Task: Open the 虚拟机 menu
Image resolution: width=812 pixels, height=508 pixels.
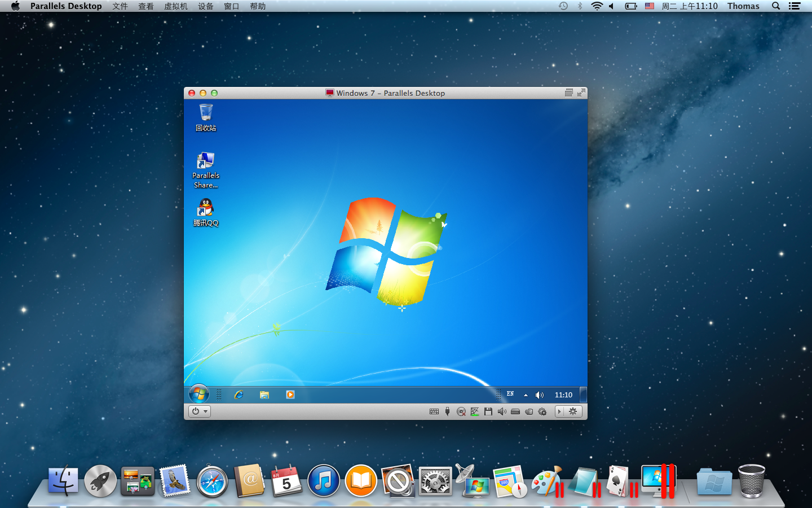Action: coord(176,6)
